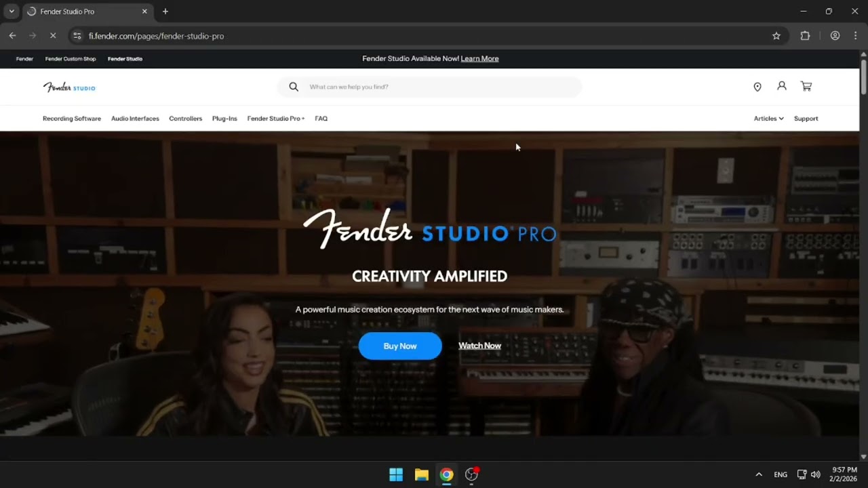Click the Watch Now link

(x=479, y=346)
